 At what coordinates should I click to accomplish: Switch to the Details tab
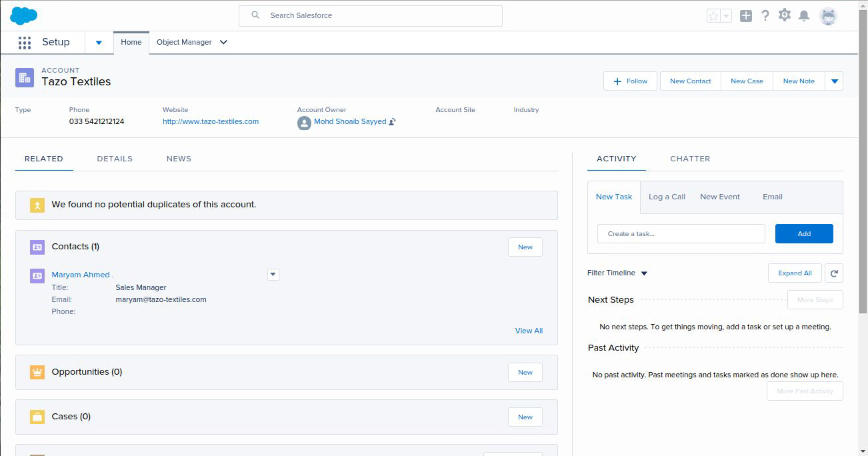pos(115,159)
